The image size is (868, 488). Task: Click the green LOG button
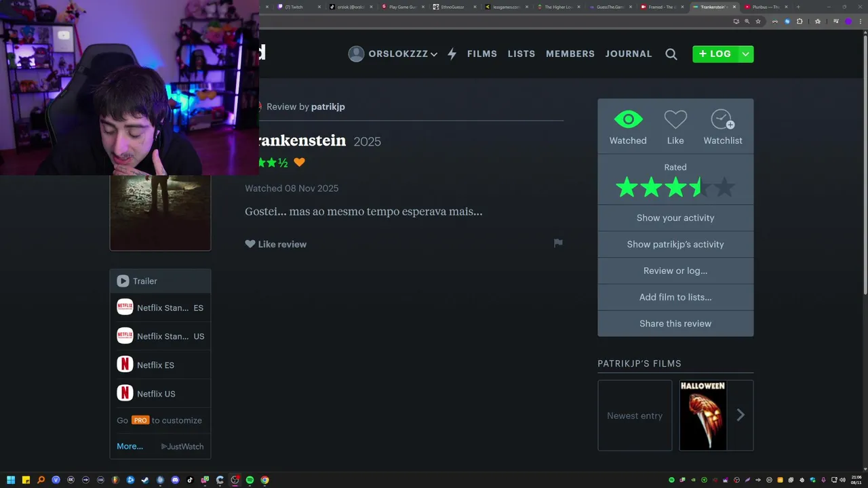pos(715,54)
